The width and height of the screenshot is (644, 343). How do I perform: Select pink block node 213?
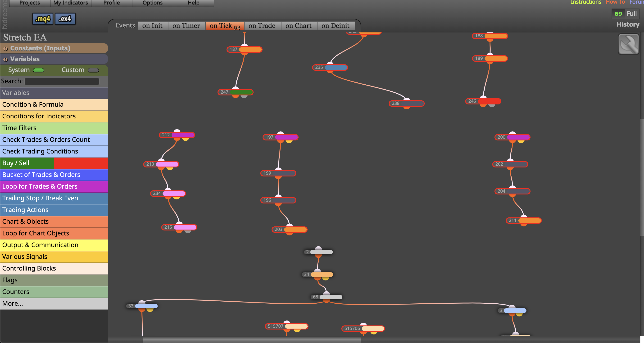point(161,164)
